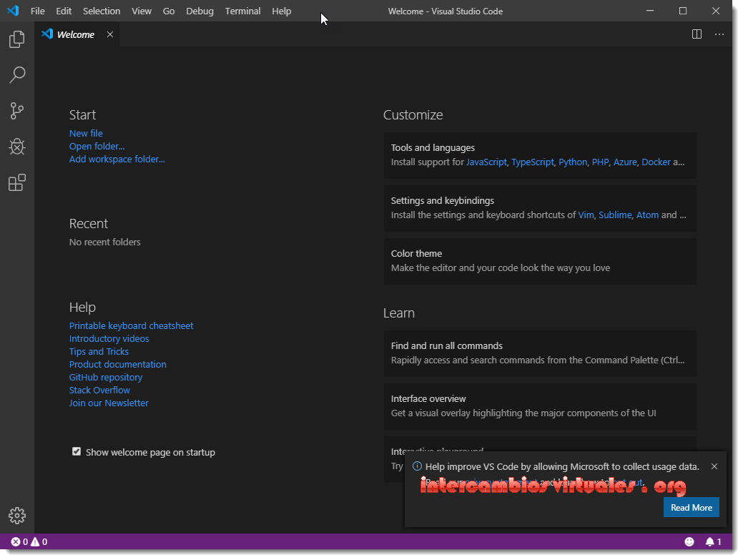Open the Help menu

point(282,11)
